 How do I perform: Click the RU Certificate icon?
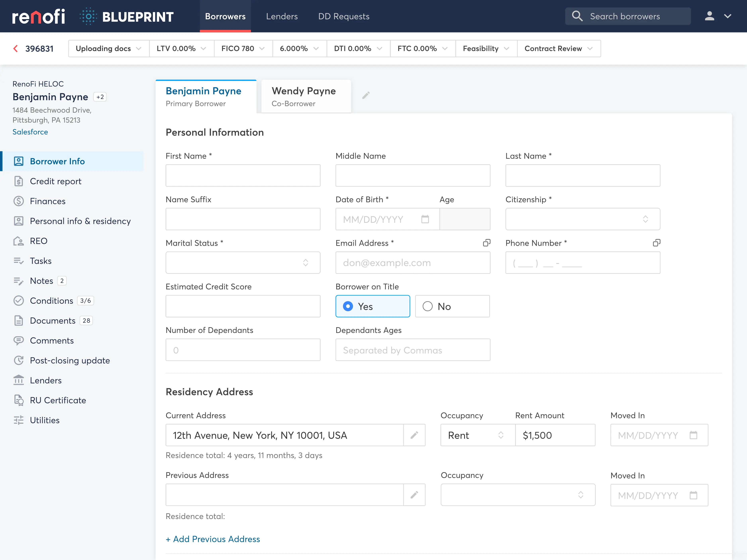click(19, 400)
